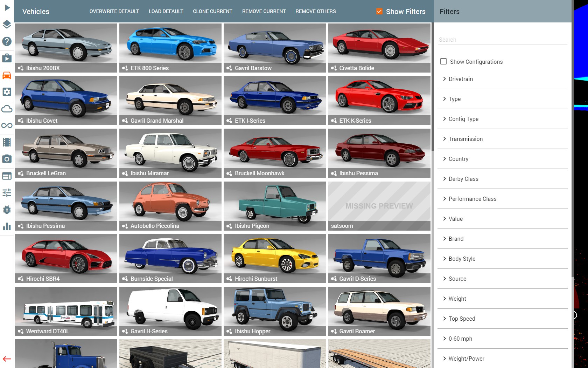588x368 pixels.
Task: Open the film strip replay icon
Action: [x=7, y=142]
